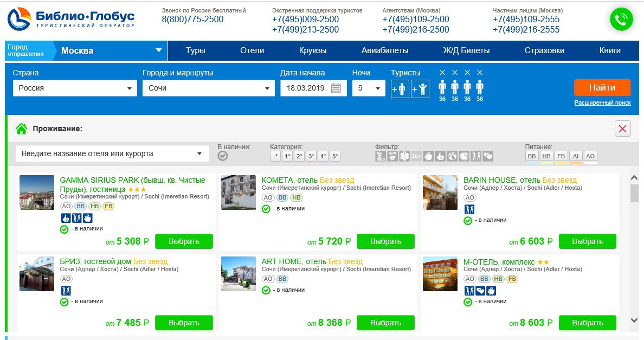
Task: Open the Книги menu
Action: pos(610,50)
